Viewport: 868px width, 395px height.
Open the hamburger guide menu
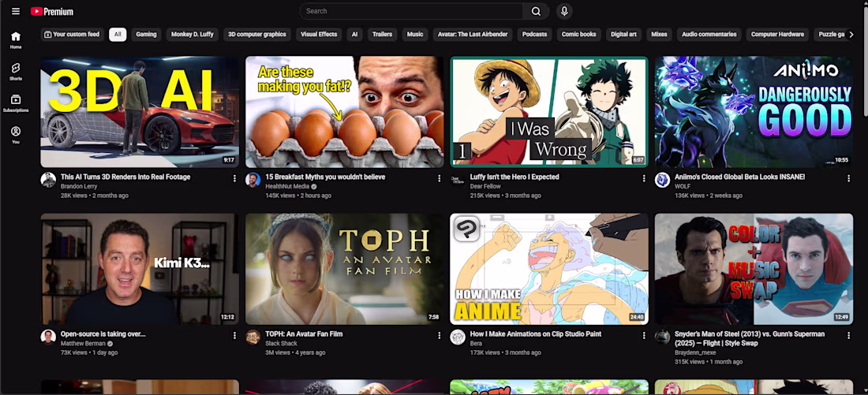(x=16, y=11)
